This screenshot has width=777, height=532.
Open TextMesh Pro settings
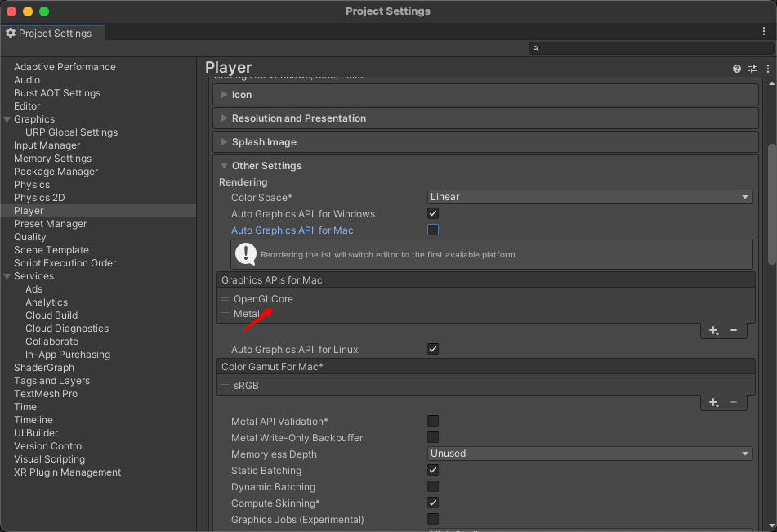[x=46, y=394]
